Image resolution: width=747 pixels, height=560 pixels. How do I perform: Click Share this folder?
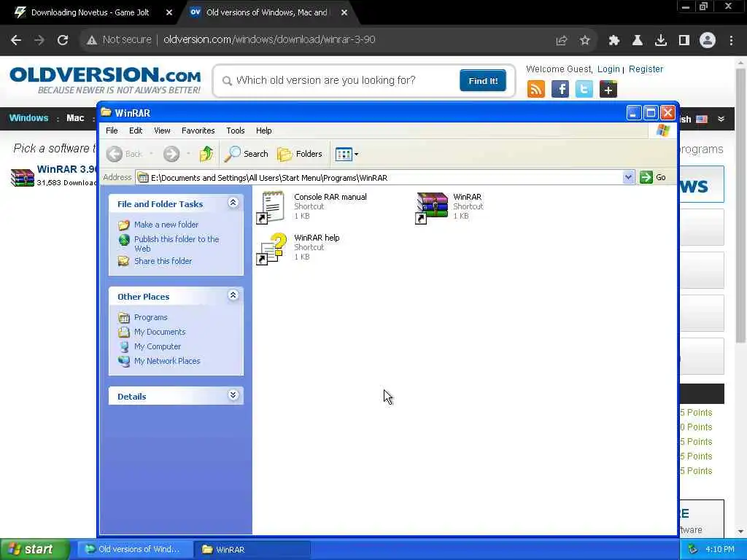pos(163,261)
